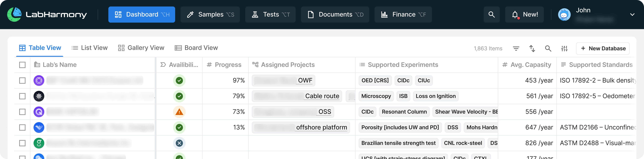Click the New Database button

click(x=603, y=48)
